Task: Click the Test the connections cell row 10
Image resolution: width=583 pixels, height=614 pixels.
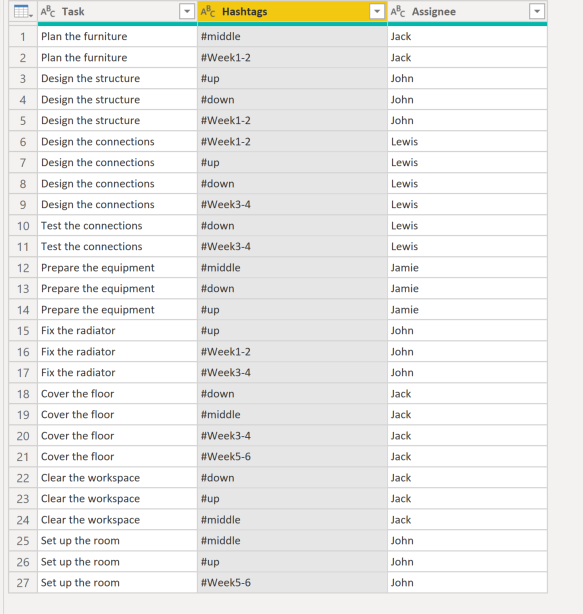Action: (117, 226)
